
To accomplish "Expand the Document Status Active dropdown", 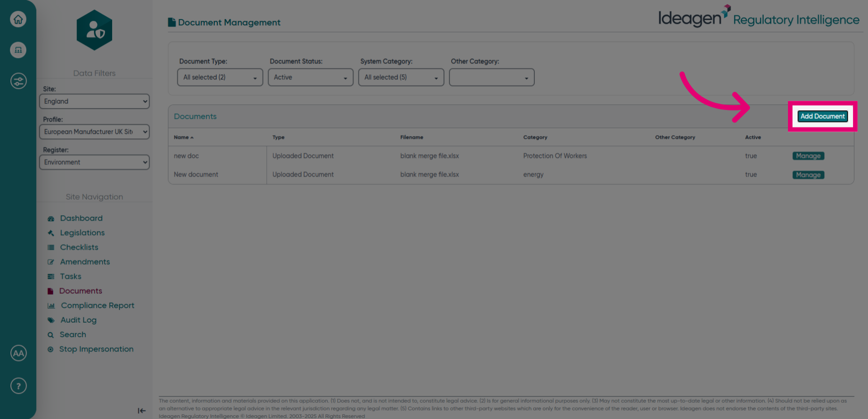I will coord(311,77).
